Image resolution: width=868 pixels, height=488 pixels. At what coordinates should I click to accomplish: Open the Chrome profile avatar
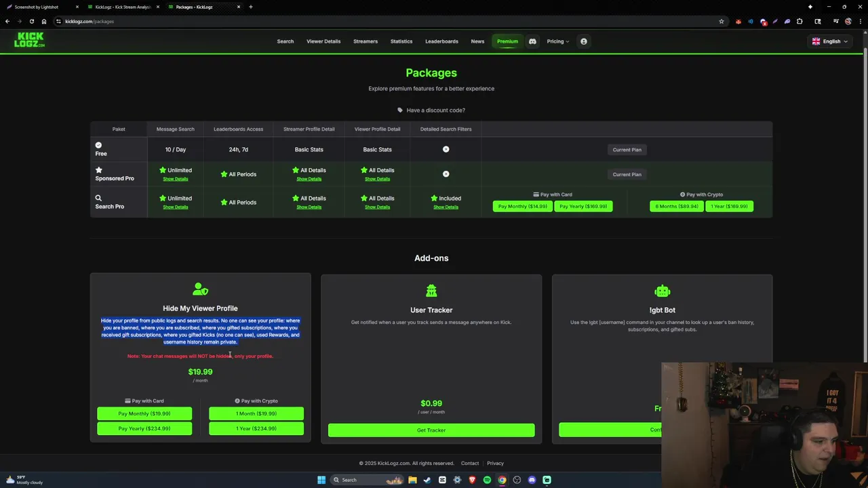point(848,21)
